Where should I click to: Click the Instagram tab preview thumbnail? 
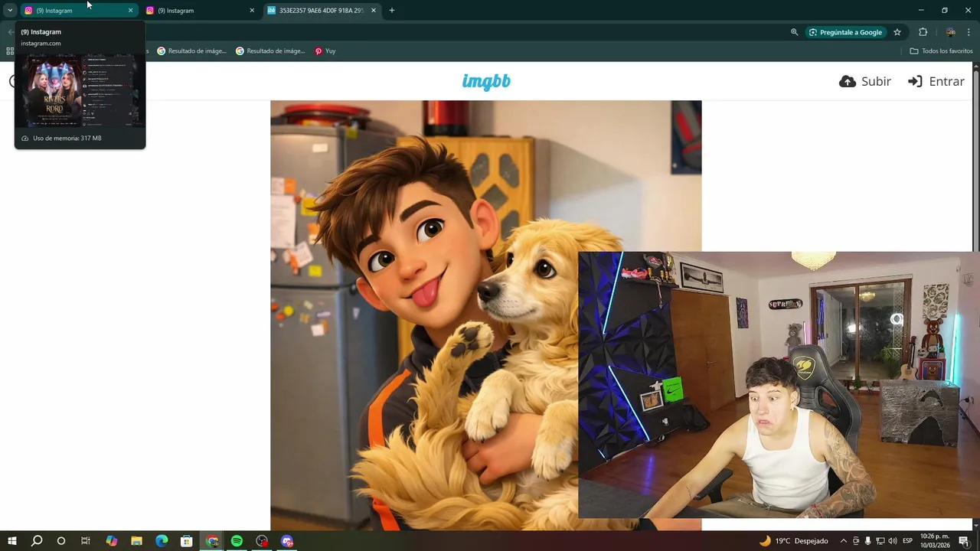point(80,90)
